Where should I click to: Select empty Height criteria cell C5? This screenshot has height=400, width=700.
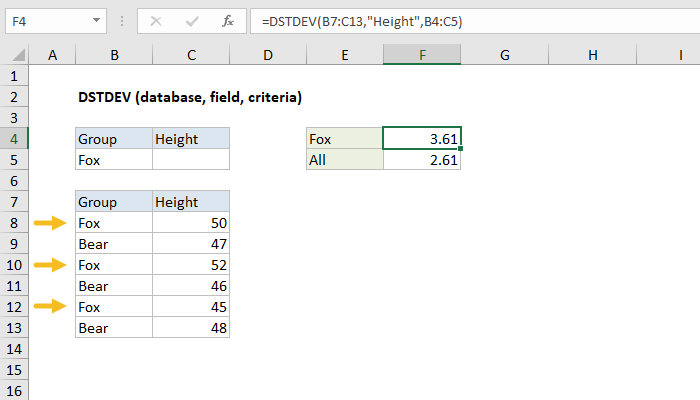191,159
